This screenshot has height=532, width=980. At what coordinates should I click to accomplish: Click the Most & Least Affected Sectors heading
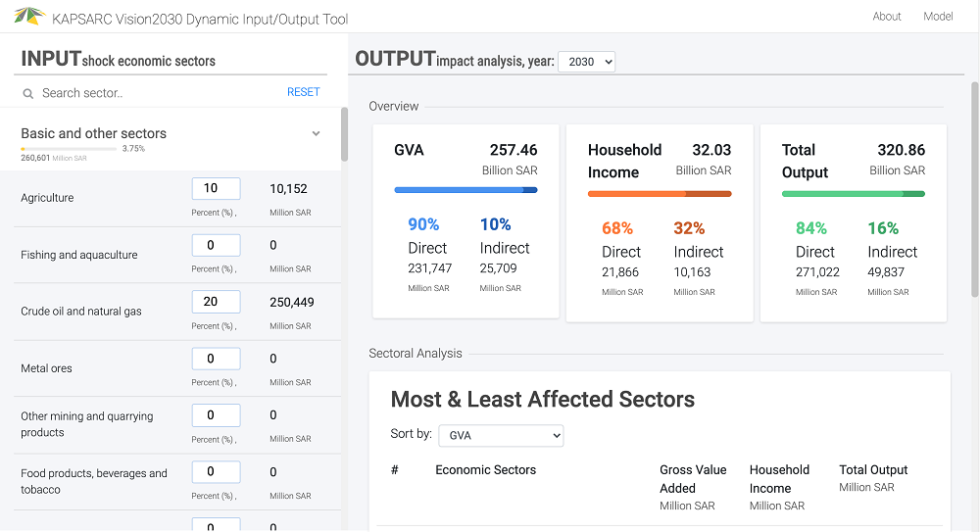point(543,400)
